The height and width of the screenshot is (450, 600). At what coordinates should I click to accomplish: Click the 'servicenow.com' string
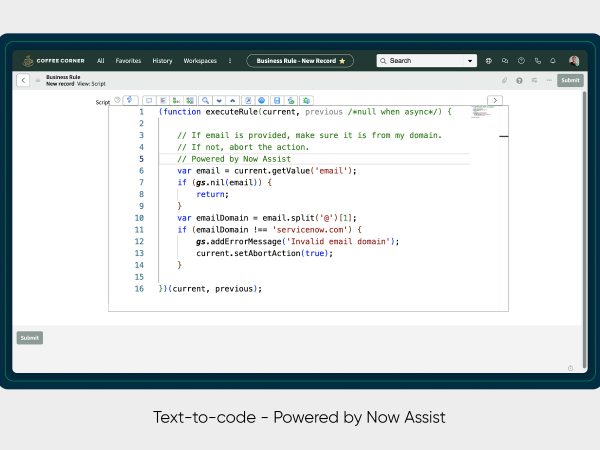point(310,230)
